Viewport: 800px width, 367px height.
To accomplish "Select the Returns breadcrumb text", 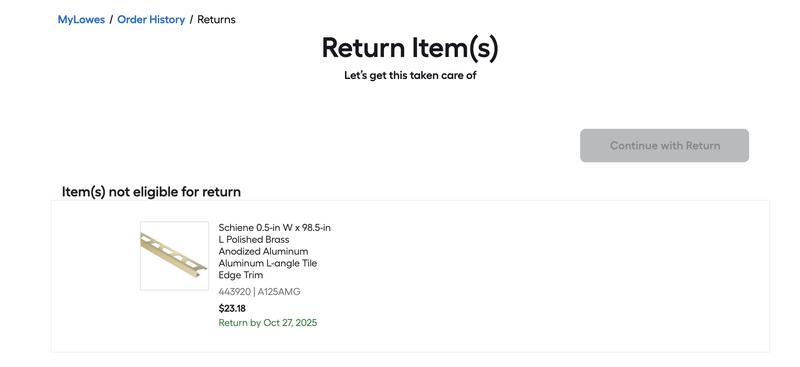I will [x=216, y=19].
